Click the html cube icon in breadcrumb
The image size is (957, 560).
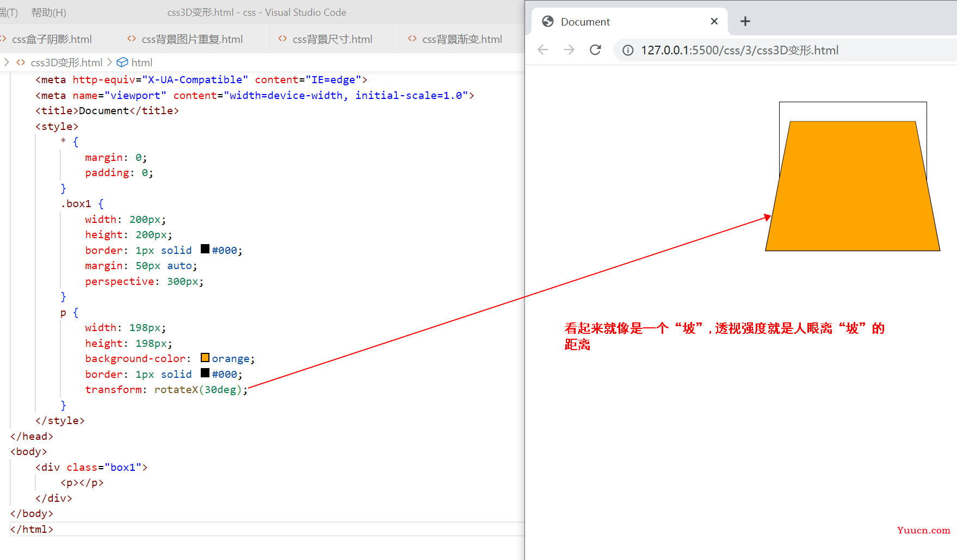(x=122, y=63)
